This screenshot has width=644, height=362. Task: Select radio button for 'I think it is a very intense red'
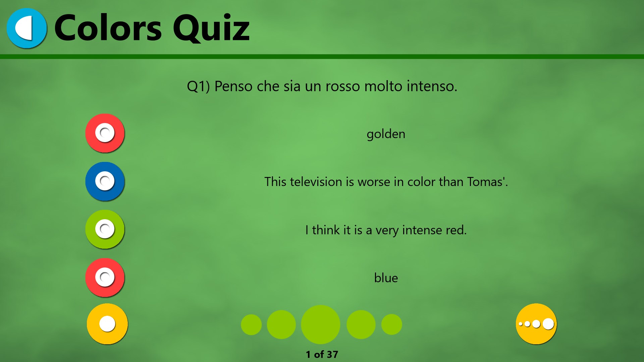click(x=105, y=229)
